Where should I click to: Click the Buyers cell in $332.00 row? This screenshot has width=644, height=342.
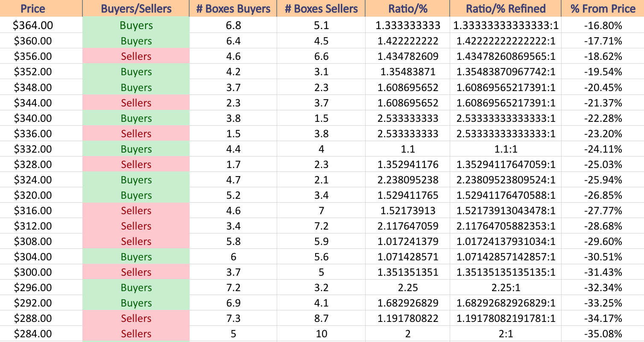tap(136, 149)
